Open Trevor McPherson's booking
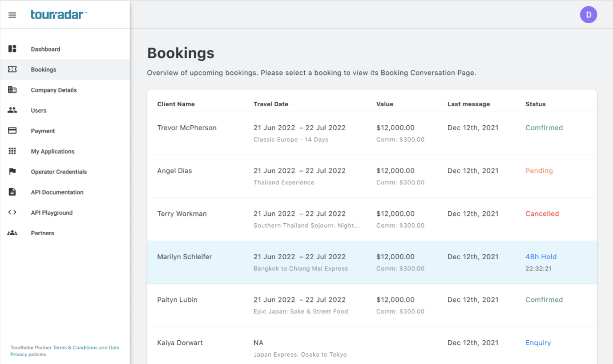This screenshot has height=364, width=613. pyautogui.click(x=187, y=128)
